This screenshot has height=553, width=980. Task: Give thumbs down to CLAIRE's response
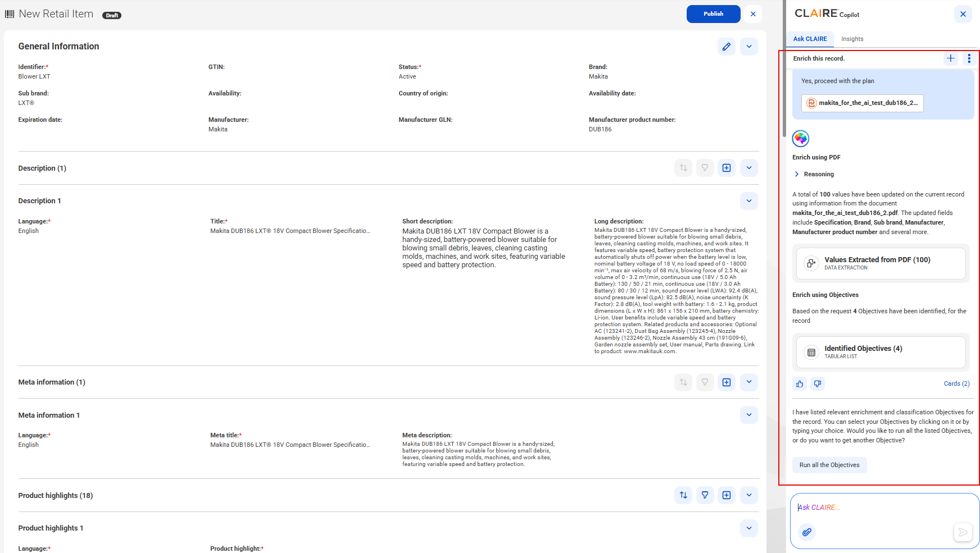pos(818,384)
